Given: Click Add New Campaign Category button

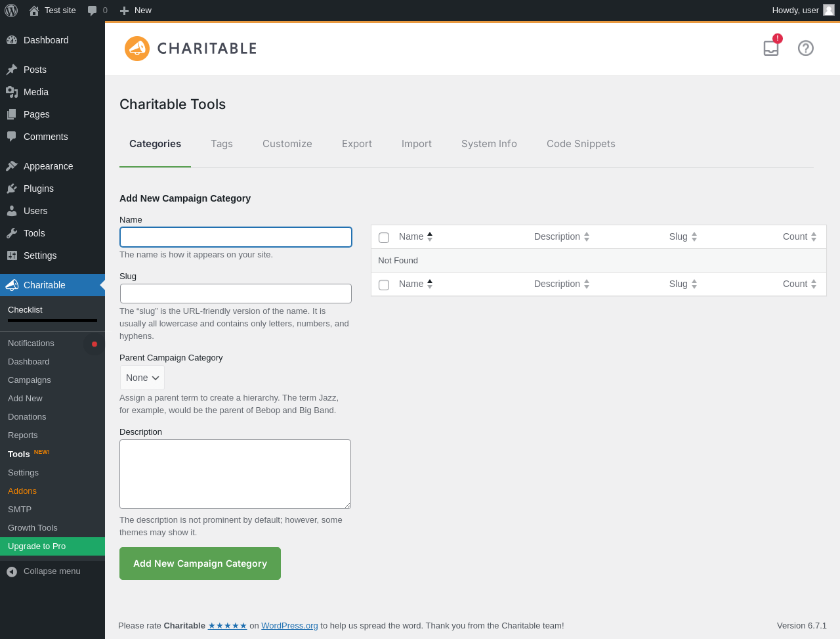Looking at the screenshot, I should [200, 563].
